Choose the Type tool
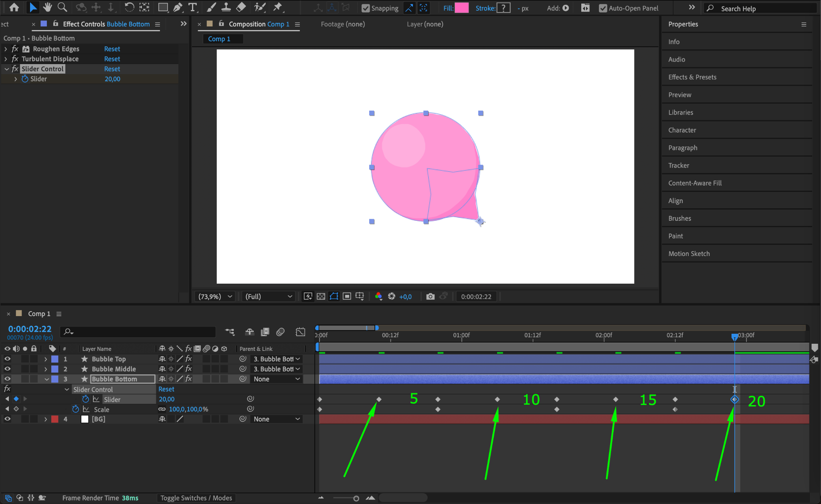 point(193,7)
